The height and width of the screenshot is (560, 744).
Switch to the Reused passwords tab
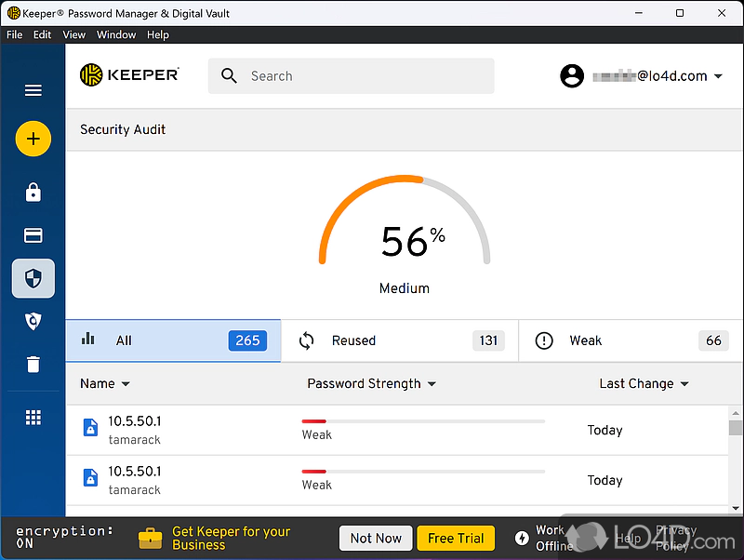tap(399, 340)
